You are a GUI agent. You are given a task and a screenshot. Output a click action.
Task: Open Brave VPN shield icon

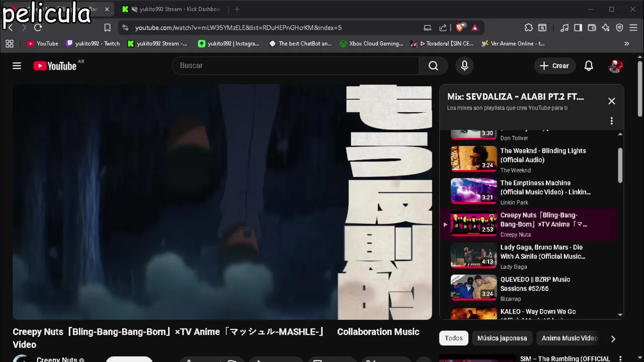click(619, 28)
